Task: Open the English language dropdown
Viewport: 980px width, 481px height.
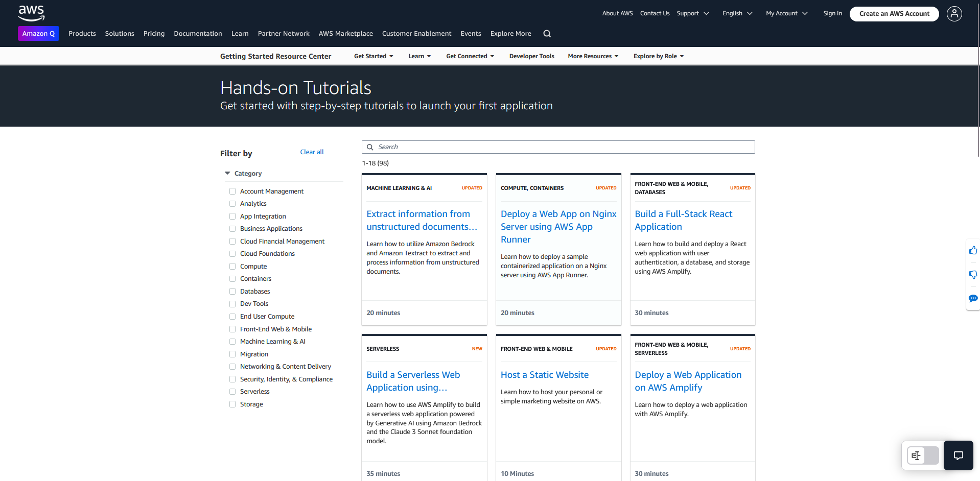Action: coord(737,13)
